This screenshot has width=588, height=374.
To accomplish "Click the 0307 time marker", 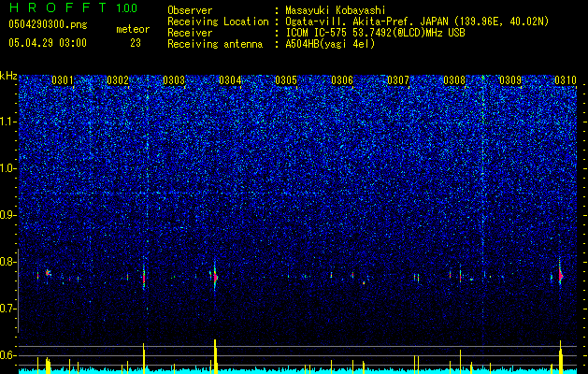I will click(398, 80).
